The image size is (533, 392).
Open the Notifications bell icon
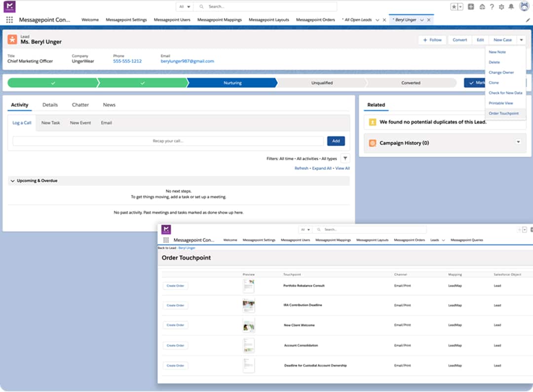click(x=511, y=6)
